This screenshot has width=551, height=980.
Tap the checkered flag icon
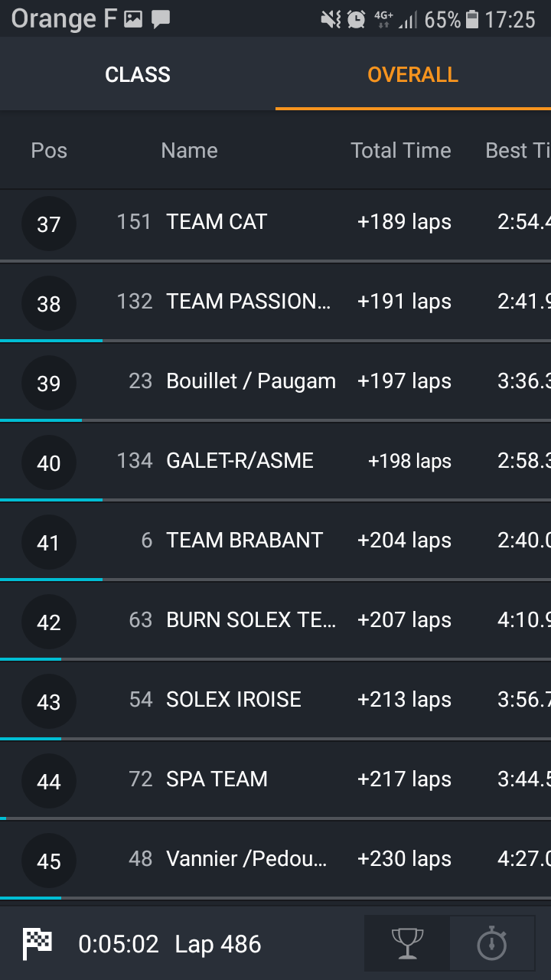coord(37,943)
